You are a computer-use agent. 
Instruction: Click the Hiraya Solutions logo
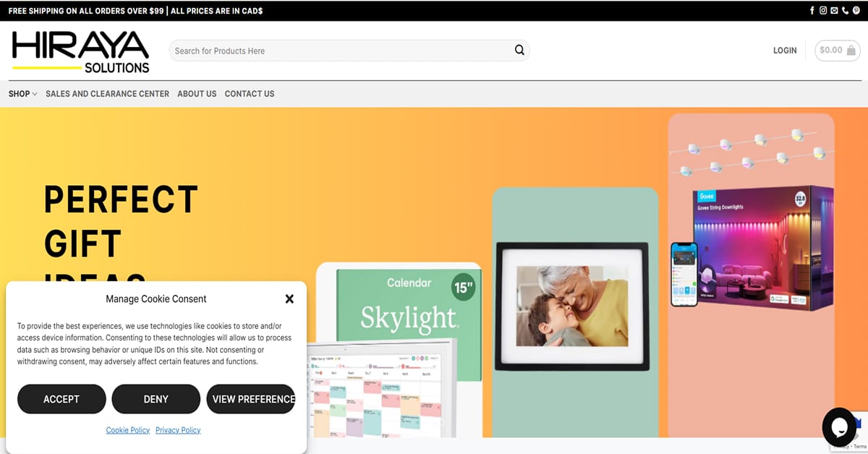point(80,52)
